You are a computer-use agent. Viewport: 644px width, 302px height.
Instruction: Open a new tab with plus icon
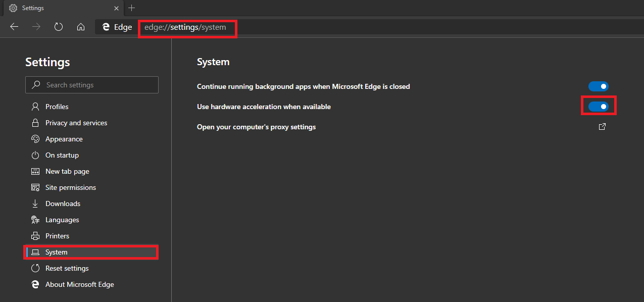[132, 8]
